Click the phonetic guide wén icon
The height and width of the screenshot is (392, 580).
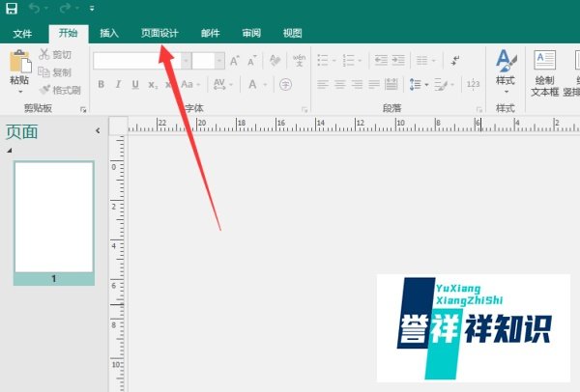[299, 61]
